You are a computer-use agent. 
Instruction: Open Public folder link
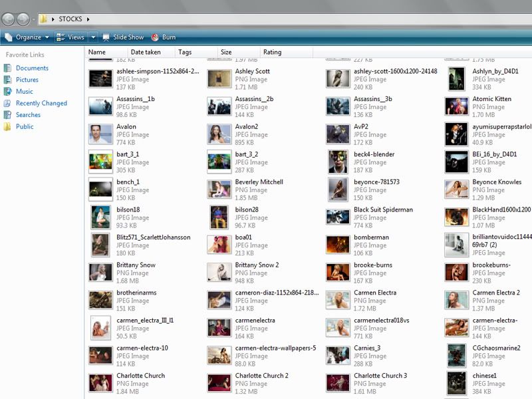pyautogui.click(x=25, y=126)
